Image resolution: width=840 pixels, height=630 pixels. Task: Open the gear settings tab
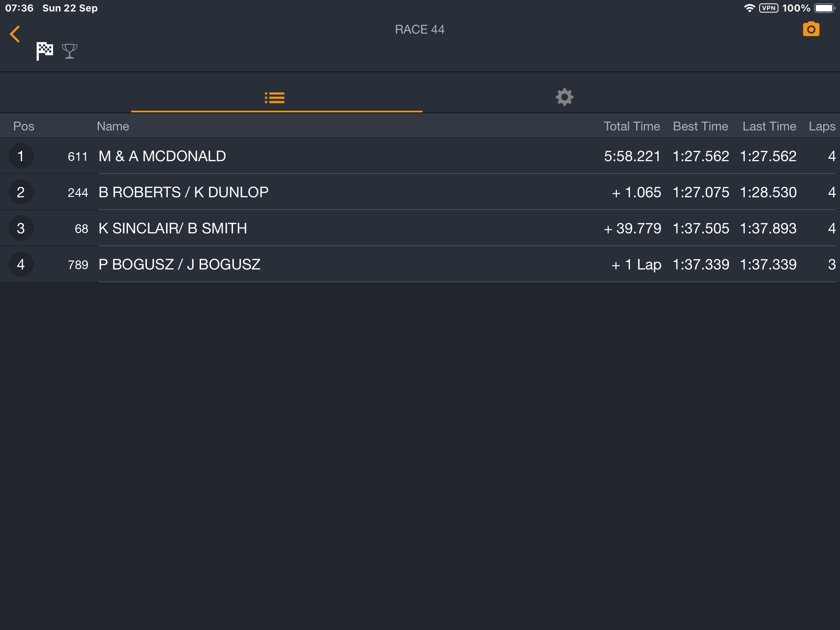[564, 97]
